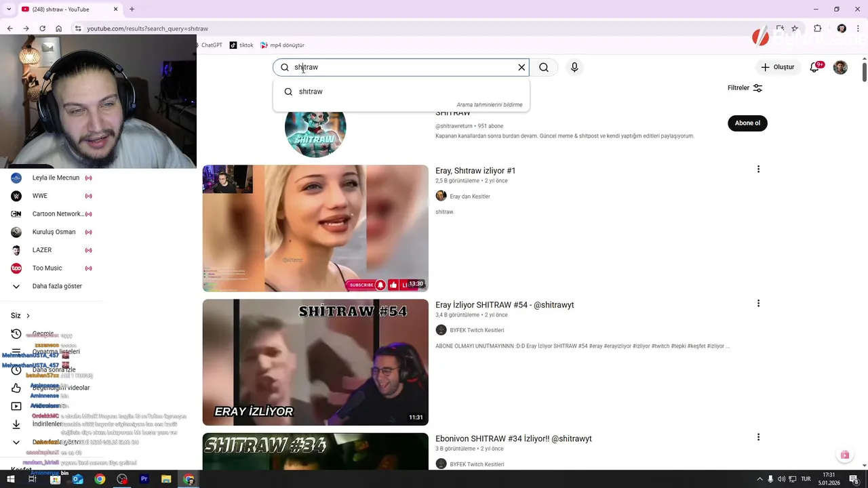Click the browser forward arrow
This screenshot has height=488, width=868.
tap(26, 28)
